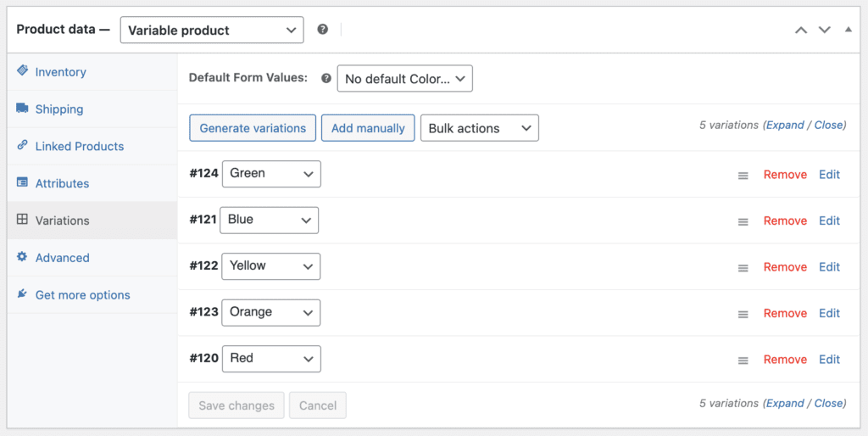The image size is (868, 436).
Task: Switch to the Shipping tab
Action: 92,109
